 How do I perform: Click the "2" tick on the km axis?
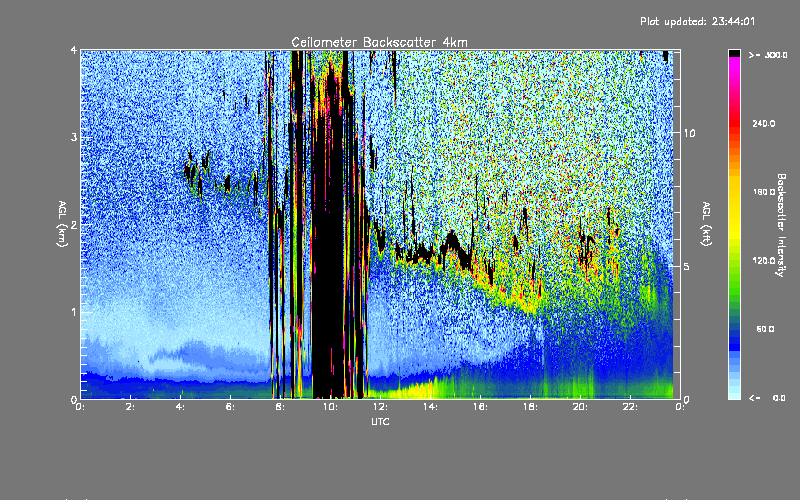(74, 224)
